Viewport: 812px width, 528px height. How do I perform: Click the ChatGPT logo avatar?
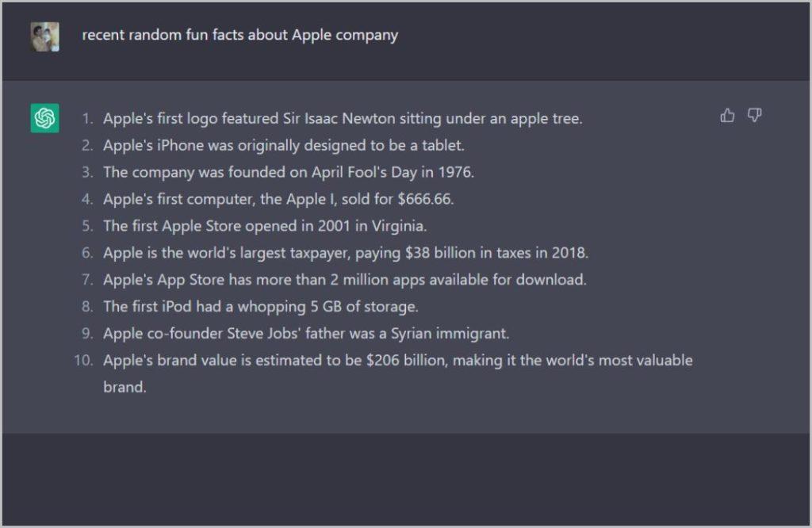click(x=44, y=118)
